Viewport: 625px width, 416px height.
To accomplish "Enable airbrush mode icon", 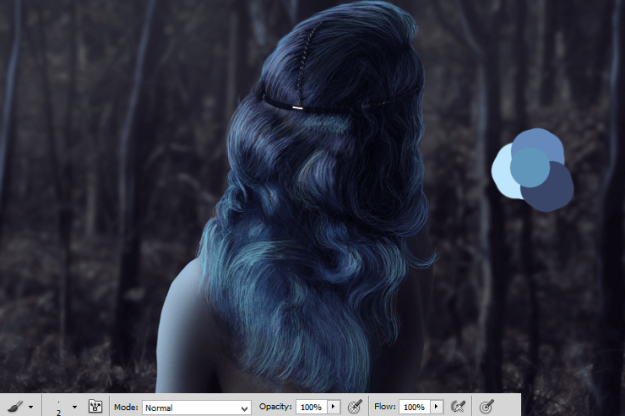I will 458,407.
